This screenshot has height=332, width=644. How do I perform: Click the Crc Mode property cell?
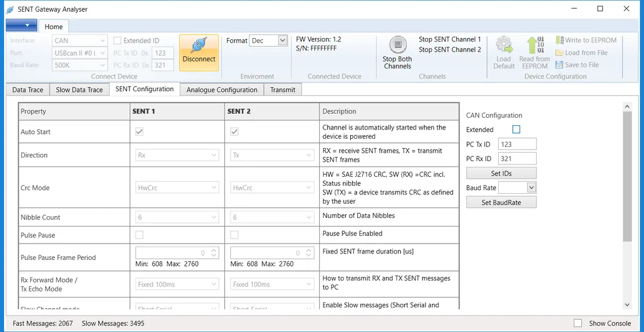pos(74,187)
